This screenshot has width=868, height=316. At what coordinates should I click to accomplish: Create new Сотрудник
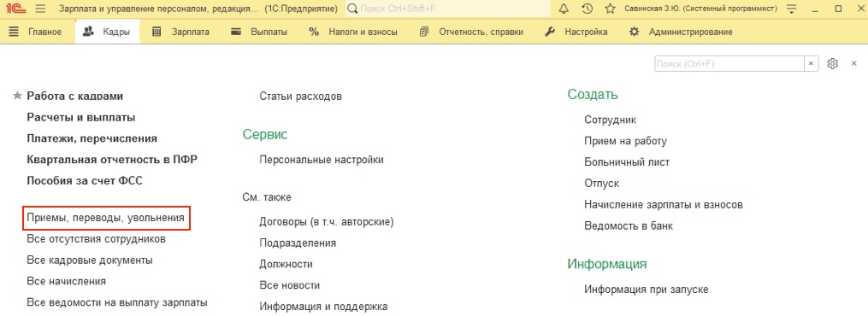pos(611,120)
